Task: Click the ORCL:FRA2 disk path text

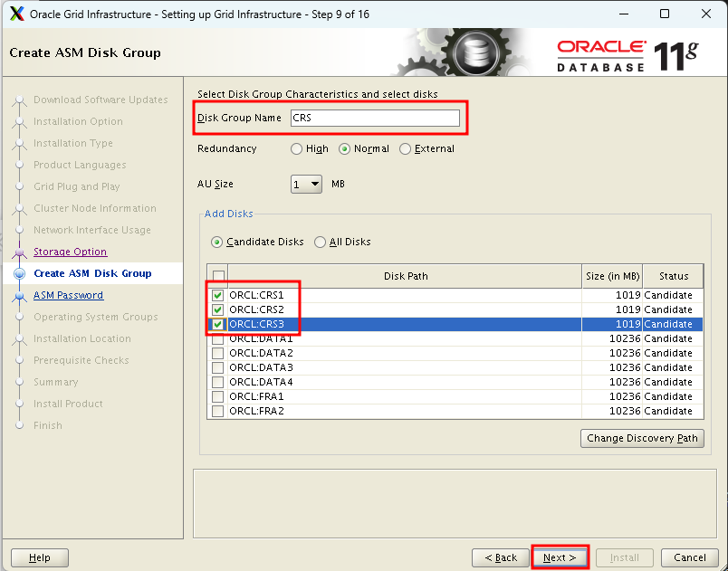Action: tap(256, 411)
